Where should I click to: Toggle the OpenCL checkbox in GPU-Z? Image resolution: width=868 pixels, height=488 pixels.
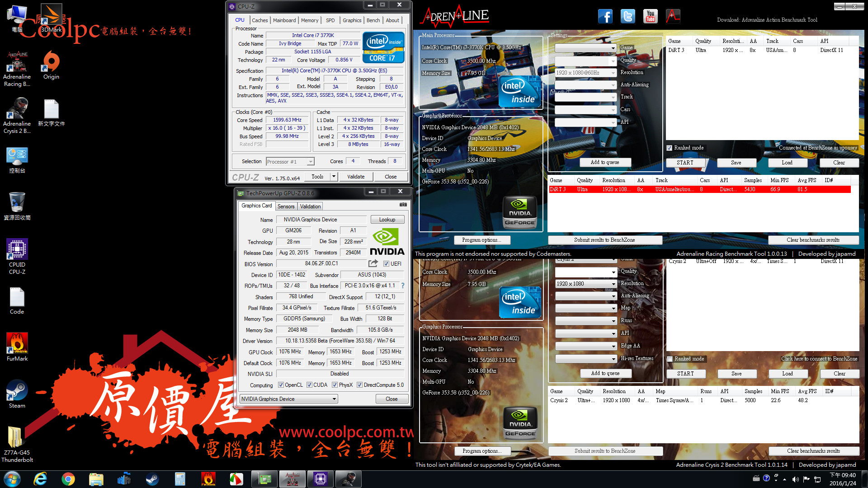pyautogui.click(x=281, y=385)
